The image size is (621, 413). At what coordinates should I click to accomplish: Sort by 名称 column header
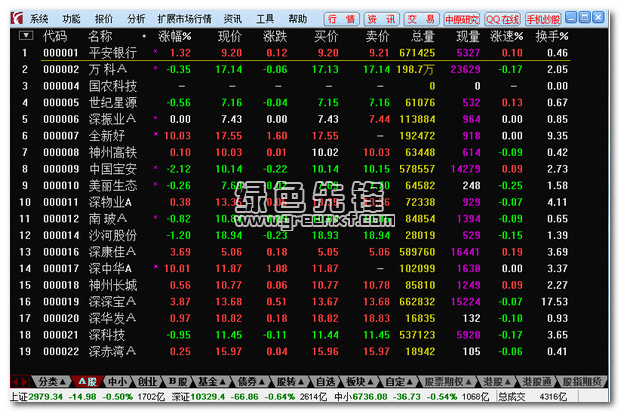(x=100, y=36)
